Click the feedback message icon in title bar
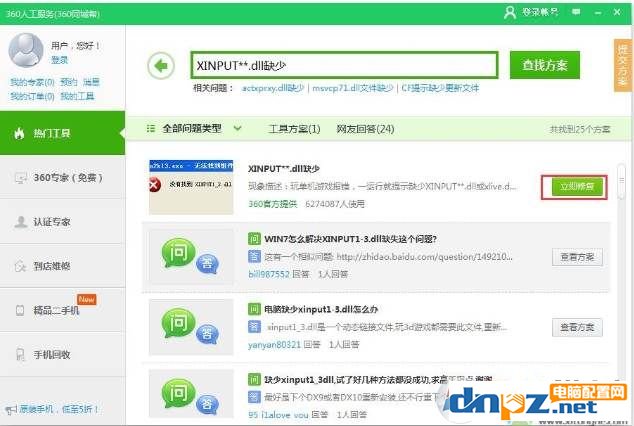 click(x=576, y=12)
